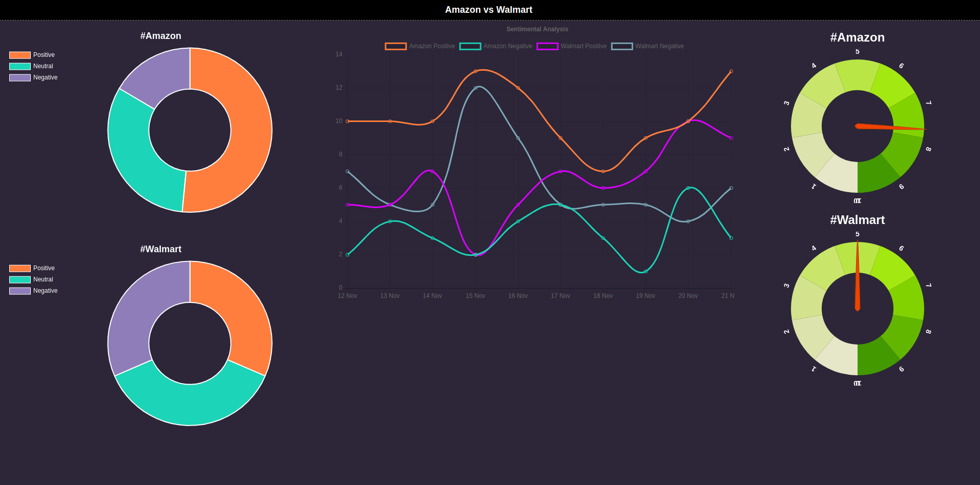Click Amazon Positive data point on 15 Nov
Screen dimensions: 980x485
[x=475, y=71]
